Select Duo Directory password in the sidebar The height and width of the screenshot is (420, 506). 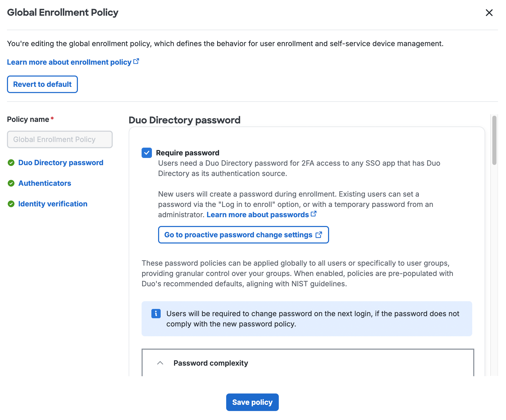coord(61,163)
